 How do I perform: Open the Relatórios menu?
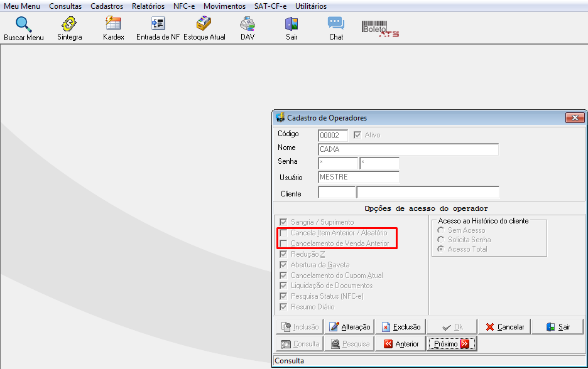tap(148, 6)
